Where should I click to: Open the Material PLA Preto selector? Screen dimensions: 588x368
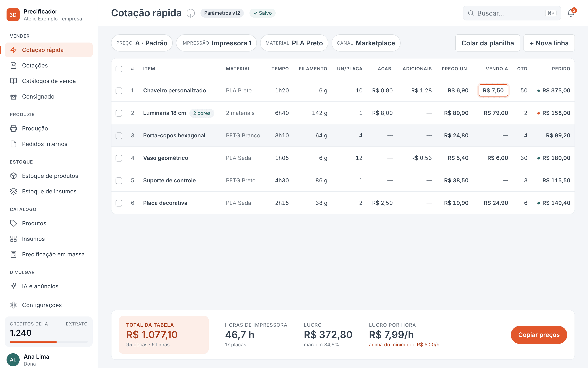point(294,43)
